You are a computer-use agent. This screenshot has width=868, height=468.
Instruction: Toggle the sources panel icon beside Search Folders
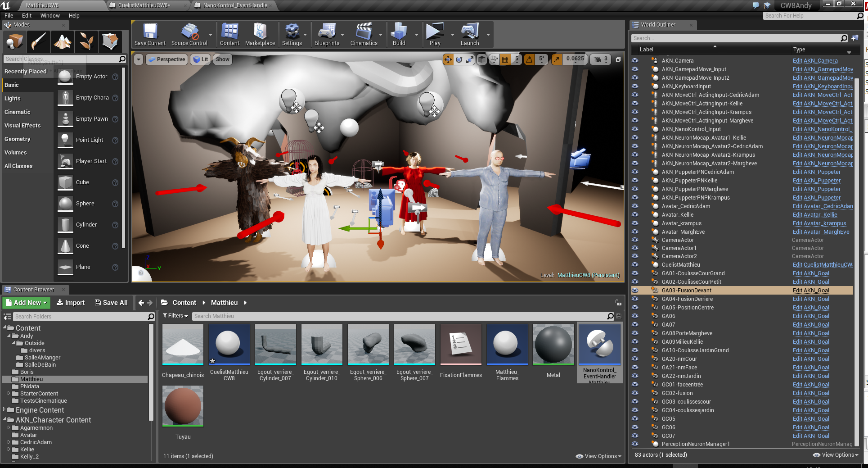click(7, 317)
